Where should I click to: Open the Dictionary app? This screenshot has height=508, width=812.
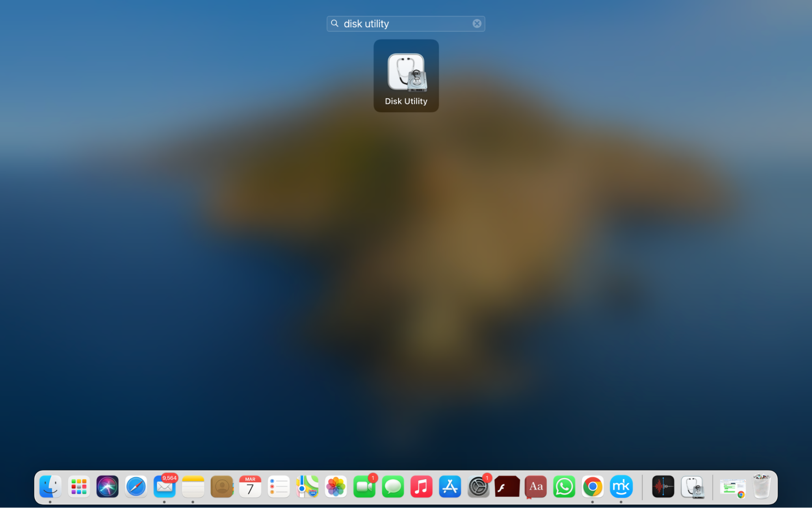tap(535, 486)
